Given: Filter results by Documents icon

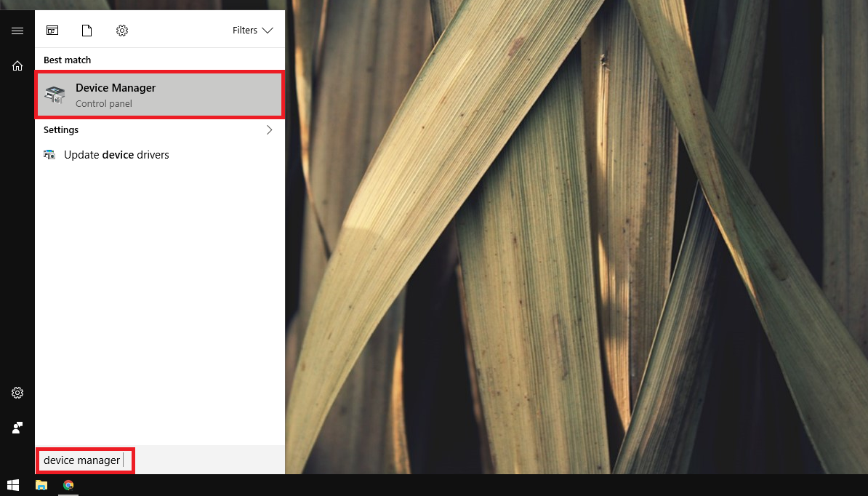Looking at the screenshot, I should (87, 31).
